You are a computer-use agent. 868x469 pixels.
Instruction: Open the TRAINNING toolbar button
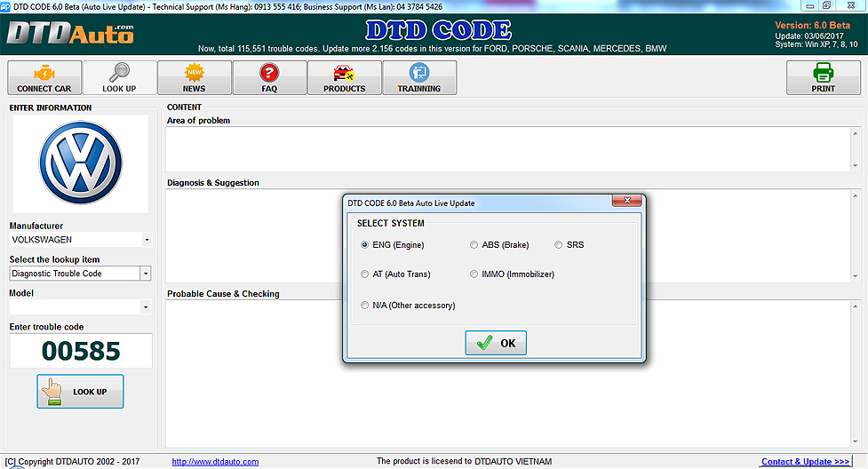click(419, 77)
